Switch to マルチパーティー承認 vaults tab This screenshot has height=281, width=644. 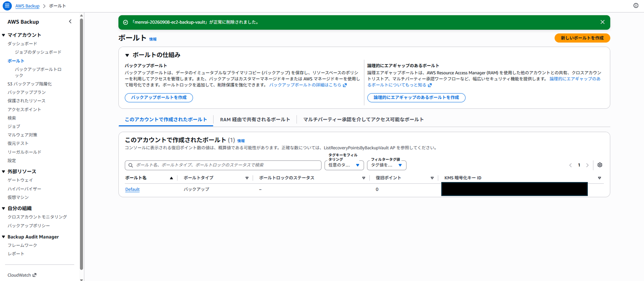363,119
